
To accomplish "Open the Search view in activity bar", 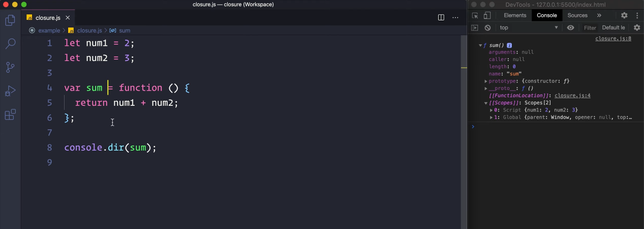I will pyautogui.click(x=10, y=44).
